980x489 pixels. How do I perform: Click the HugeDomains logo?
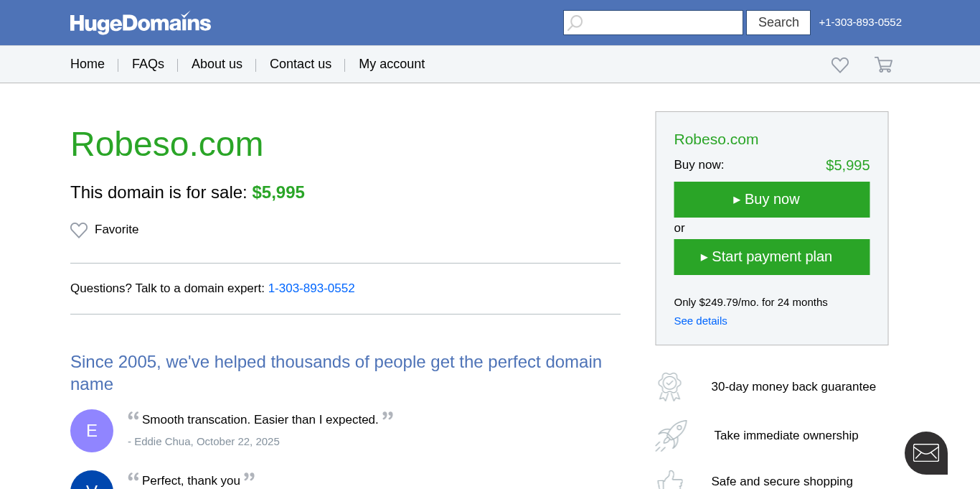141,23
